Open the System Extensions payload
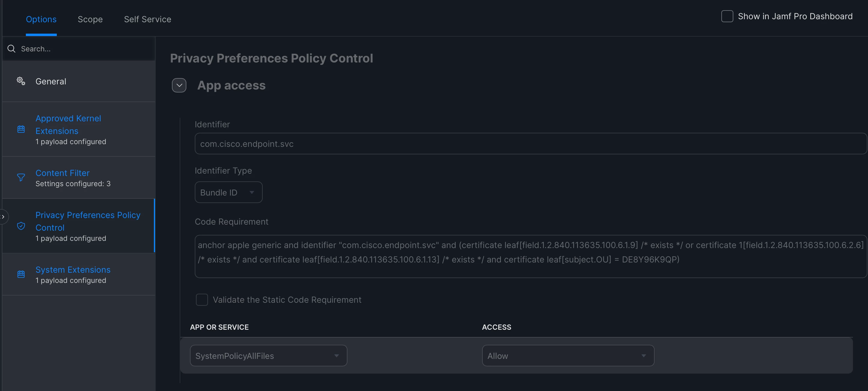The image size is (868, 391). pos(78,274)
